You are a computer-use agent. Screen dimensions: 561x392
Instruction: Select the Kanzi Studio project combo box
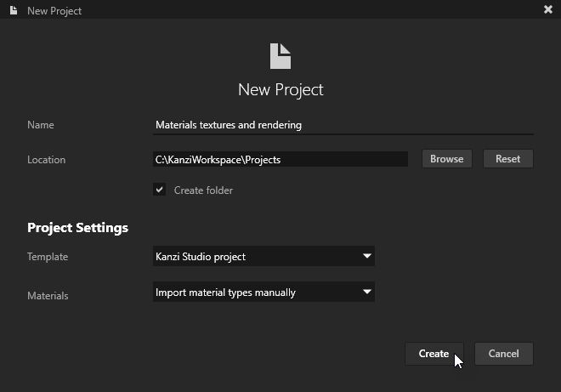pyautogui.click(x=255, y=256)
